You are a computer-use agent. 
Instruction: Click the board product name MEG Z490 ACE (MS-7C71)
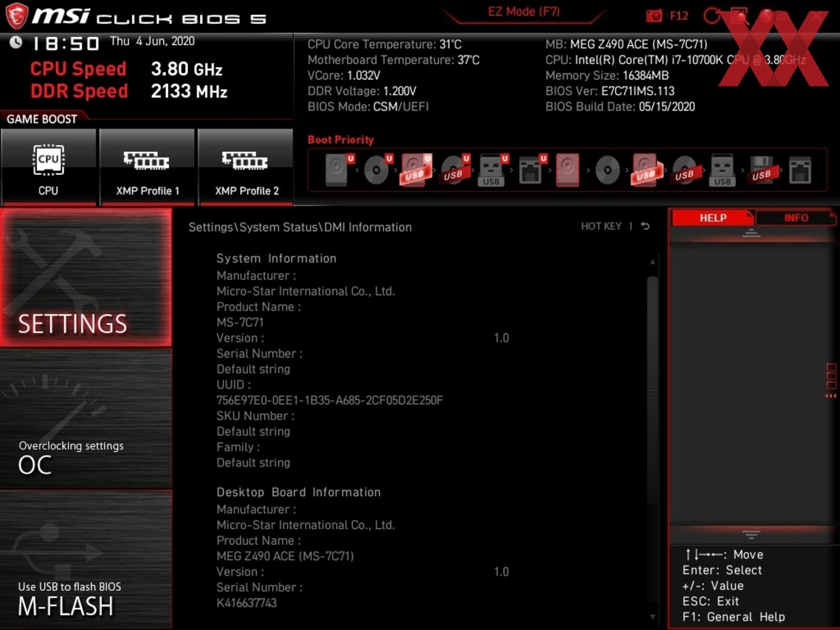click(x=285, y=556)
